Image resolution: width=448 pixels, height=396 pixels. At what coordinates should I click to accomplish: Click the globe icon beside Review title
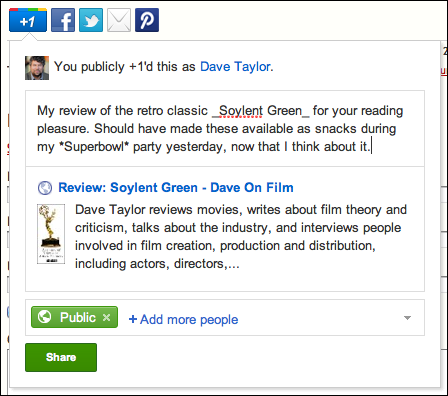(45, 188)
